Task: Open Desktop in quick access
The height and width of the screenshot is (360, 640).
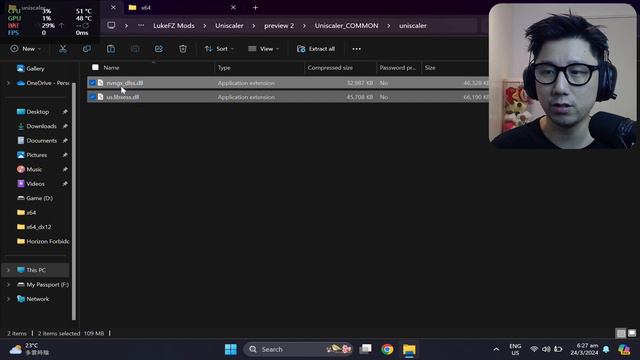Action: point(38,111)
